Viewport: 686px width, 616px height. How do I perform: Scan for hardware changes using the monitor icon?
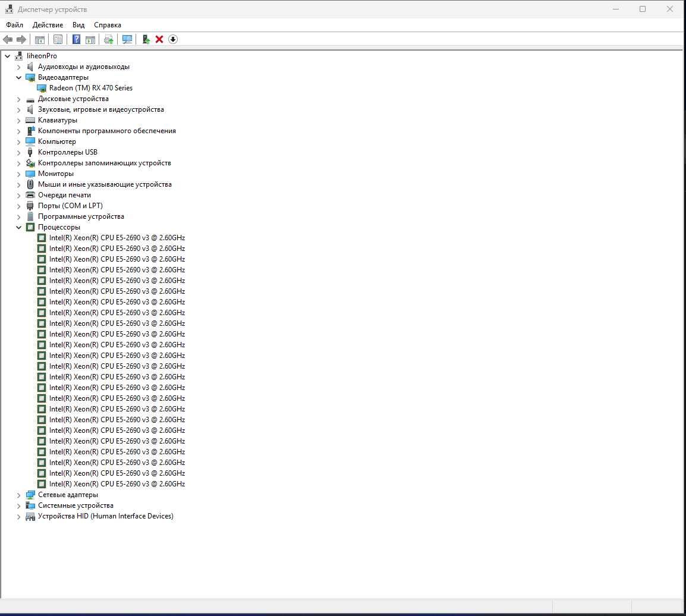click(127, 39)
